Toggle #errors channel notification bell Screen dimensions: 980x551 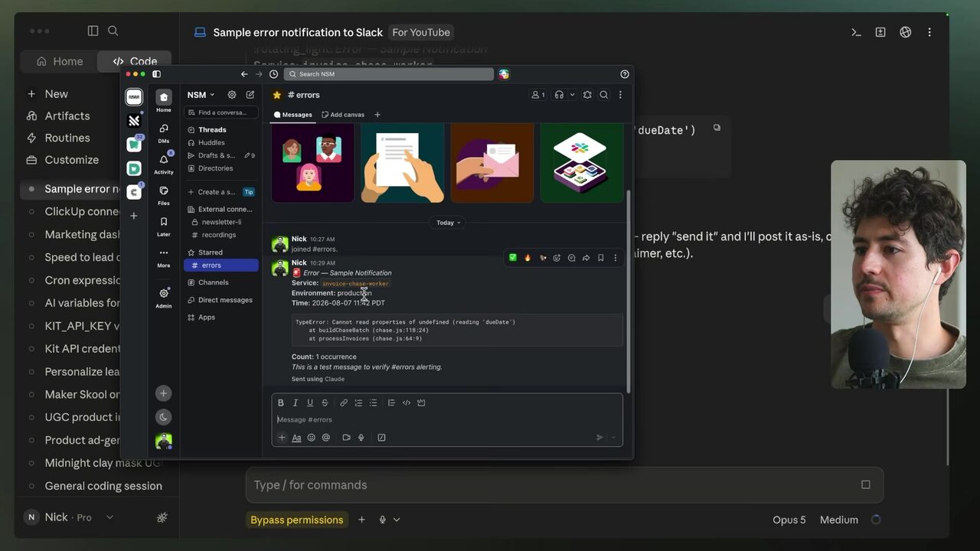click(587, 95)
